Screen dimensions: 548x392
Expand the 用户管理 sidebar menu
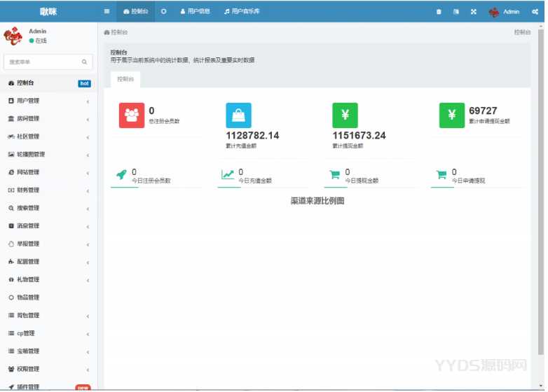point(48,101)
